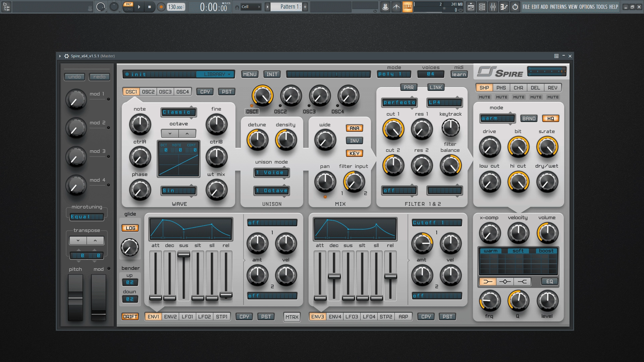Mute the SHP effect
The height and width of the screenshot is (362, 644).
pyautogui.click(x=484, y=97)
